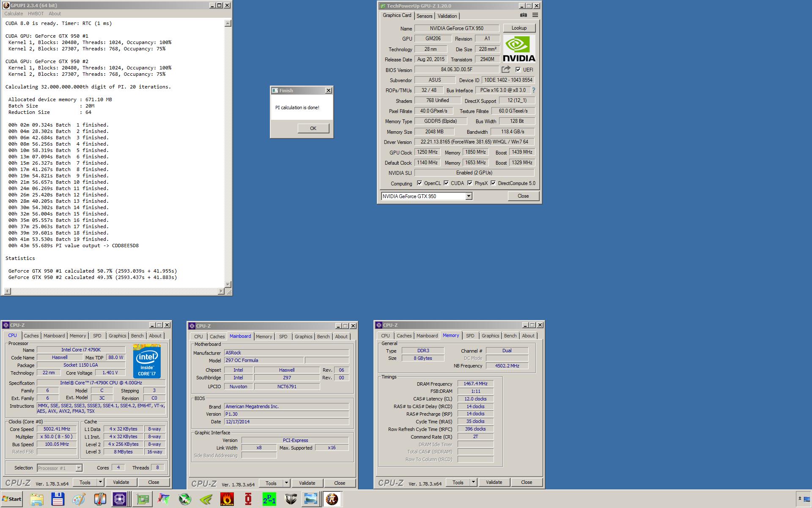
Task: Click the NVIDIA logo in GPU-Z
Action: tap(519, 49)
